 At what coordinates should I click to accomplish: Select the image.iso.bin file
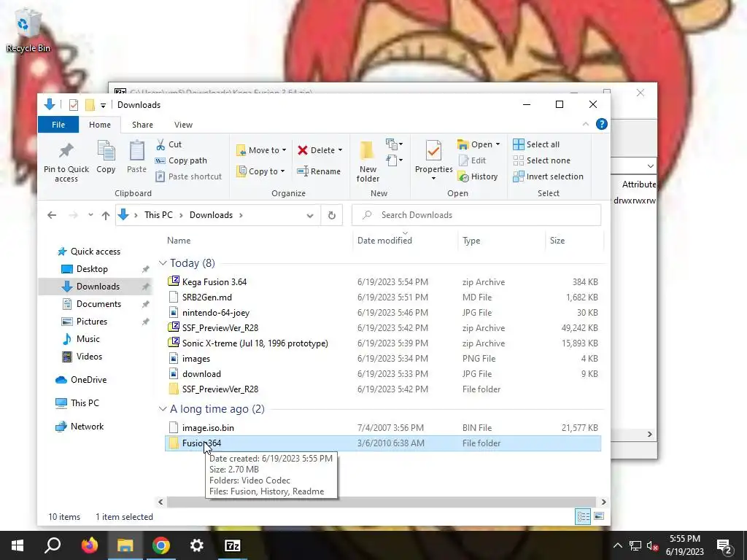[383, 427]
